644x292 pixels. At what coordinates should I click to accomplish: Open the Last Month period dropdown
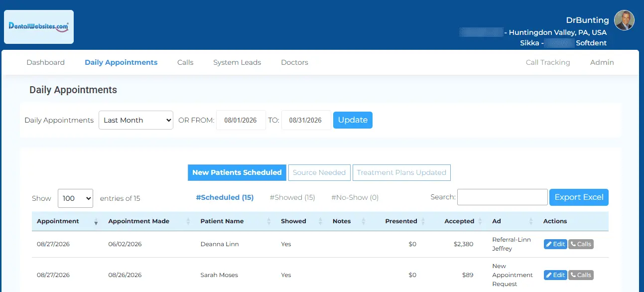pyautogui.click(x=136, y=120)
